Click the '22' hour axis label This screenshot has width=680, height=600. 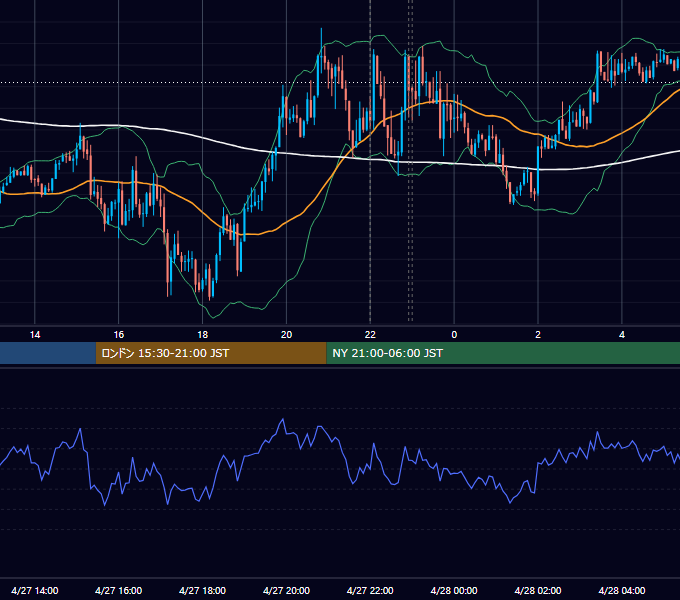(370, 335)
